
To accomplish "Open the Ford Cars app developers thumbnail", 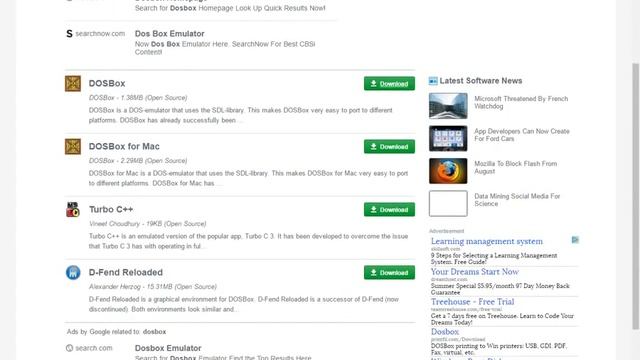I will [448, 138].
